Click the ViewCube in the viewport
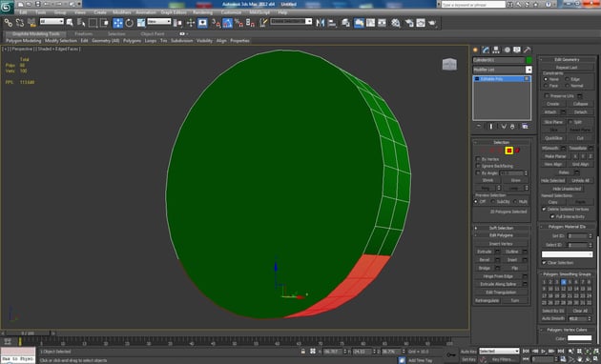The width and height of the screenshot is (601, 364). point(449,64)
